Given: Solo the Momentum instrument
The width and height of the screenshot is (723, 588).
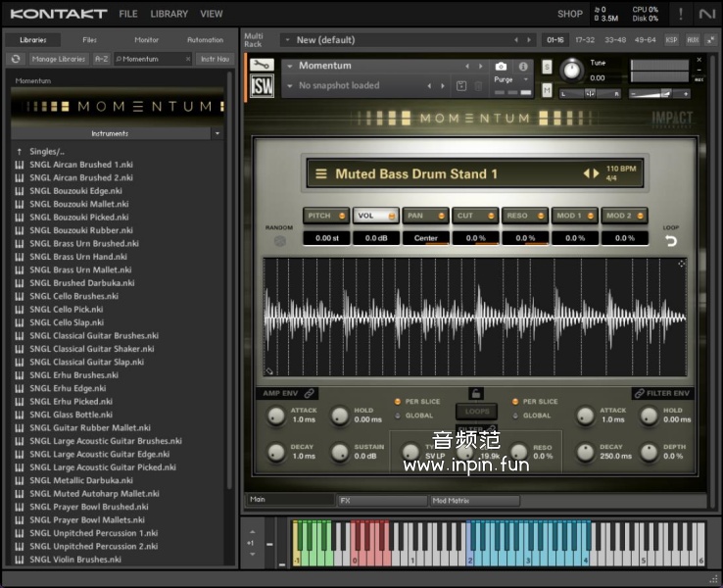Looking at the screenshot, I should pos(547,67).
